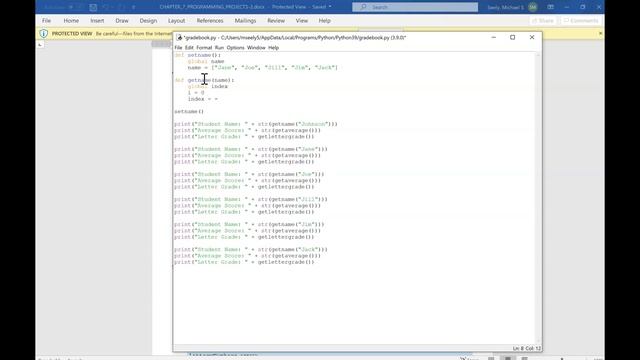Click the Save icon in Word title bar
640x360 pixels.
point(93,7)
